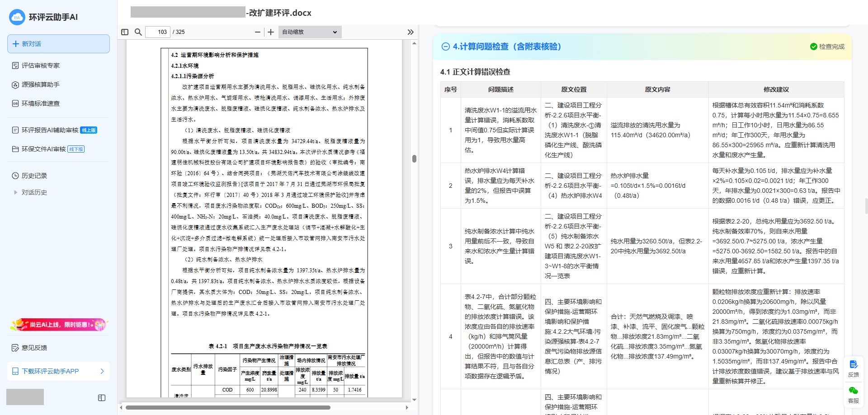Click the 尚云AI上线 promotional banner

(58, 324)
